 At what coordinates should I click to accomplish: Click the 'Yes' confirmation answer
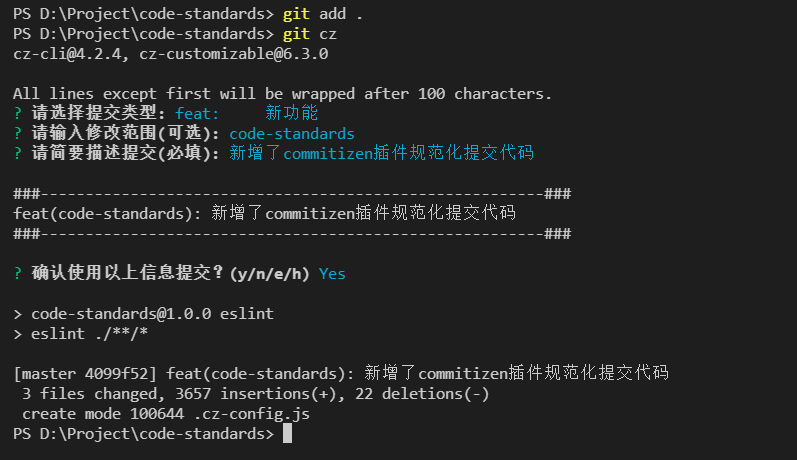coord(332,274)
